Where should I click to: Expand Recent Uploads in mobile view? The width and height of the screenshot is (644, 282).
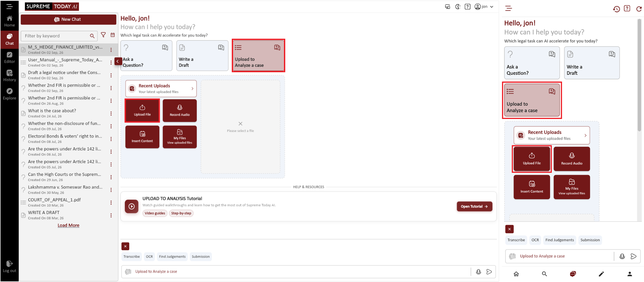pyautogui.click(x=552, y=135)
